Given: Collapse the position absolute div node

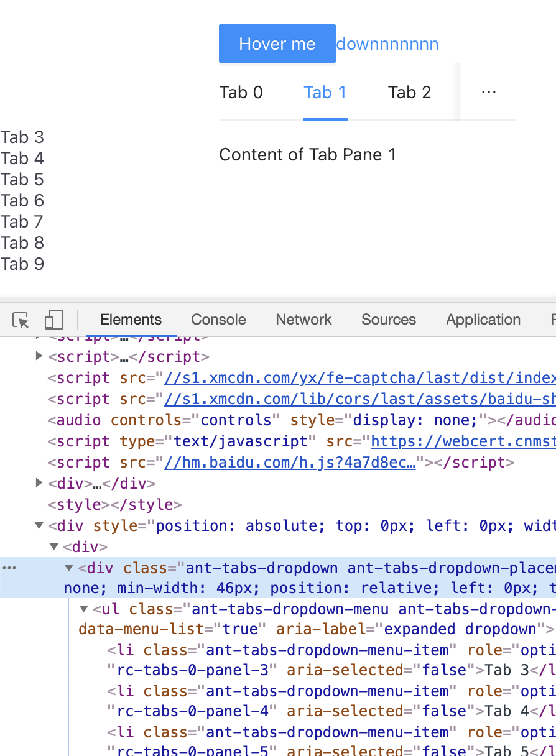Looking at the screenshot, I should point(39,525).
